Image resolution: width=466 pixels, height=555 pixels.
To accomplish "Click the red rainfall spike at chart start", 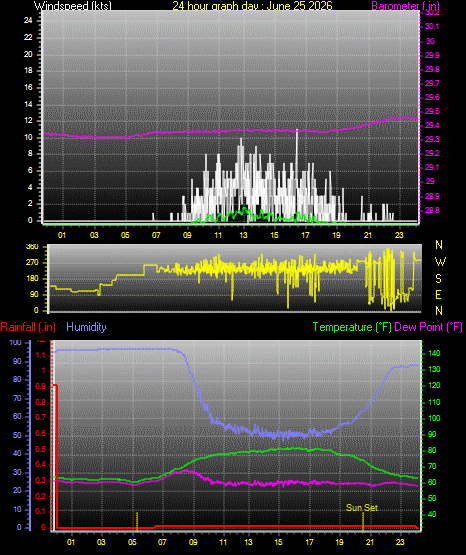I will tap(55, 456).
